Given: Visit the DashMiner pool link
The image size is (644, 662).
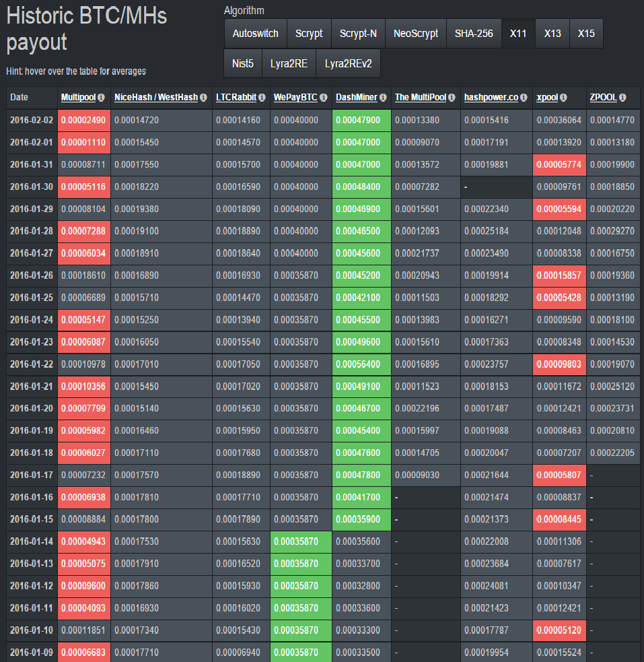Looking at the screenshot, I should point(357,98).
